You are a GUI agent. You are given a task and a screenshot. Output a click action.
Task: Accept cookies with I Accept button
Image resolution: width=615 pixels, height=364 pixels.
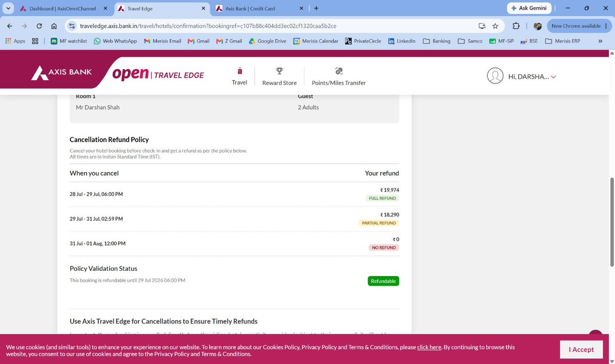point(581,349)
